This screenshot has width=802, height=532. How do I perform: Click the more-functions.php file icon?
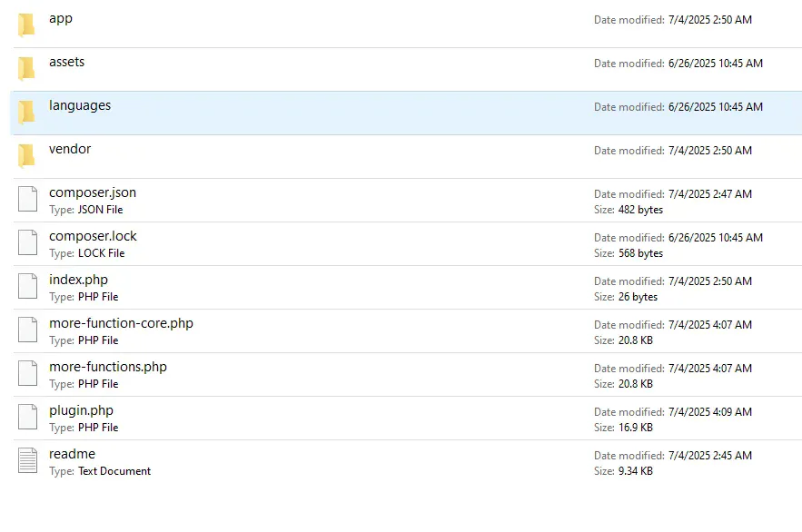[x=28, y=374]
